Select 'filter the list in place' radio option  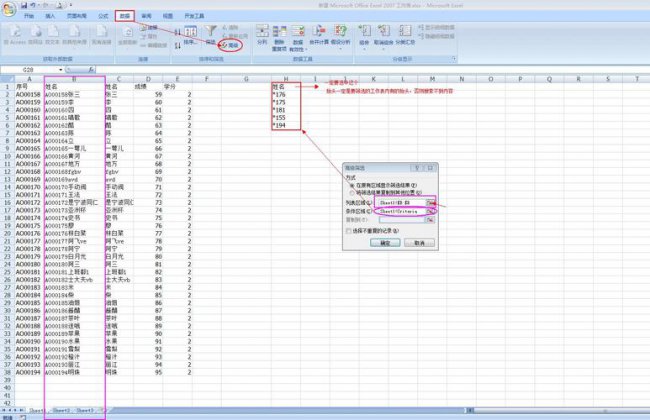coord(352,185)
